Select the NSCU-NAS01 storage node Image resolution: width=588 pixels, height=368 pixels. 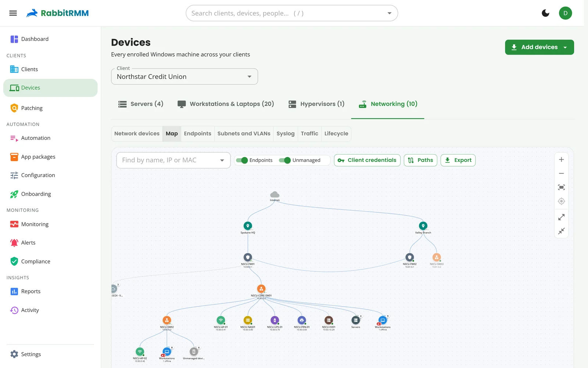[x=248, y=320]
